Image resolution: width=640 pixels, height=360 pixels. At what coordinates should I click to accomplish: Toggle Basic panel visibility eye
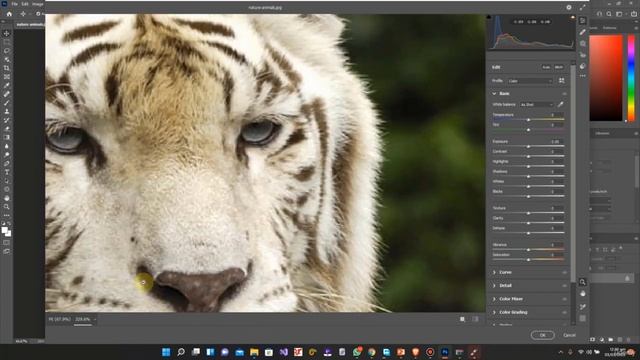click(x=564, y=93)
